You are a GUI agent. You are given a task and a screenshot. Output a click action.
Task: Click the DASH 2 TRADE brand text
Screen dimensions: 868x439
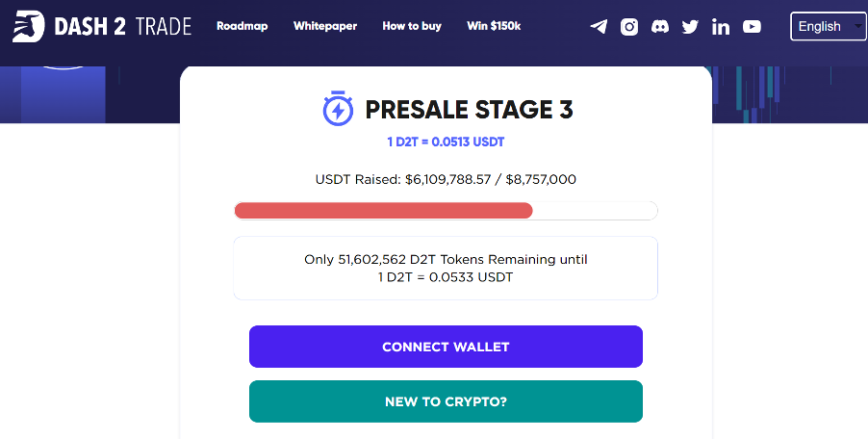pos(123,26)
